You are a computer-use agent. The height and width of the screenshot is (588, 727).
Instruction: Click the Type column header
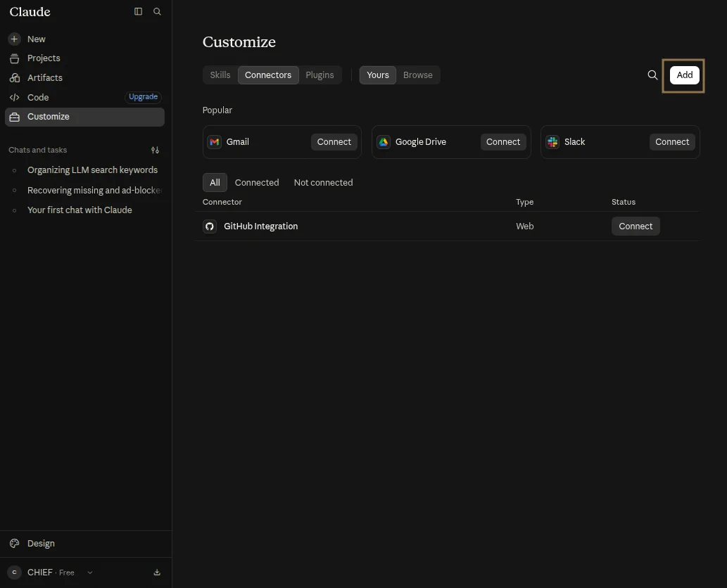tap(524, 202)
